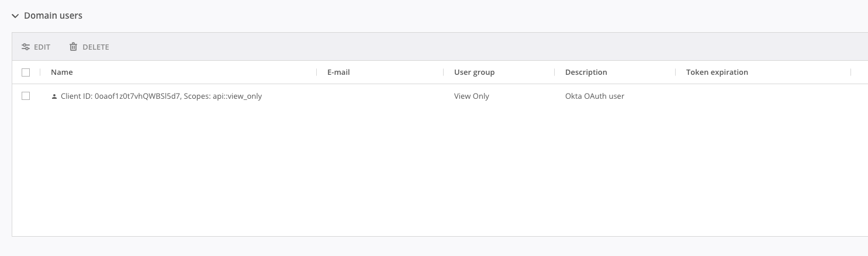Click the Edit sliders icon
The height and width of the screenshot is (256, 868).
tap(26, 47)
